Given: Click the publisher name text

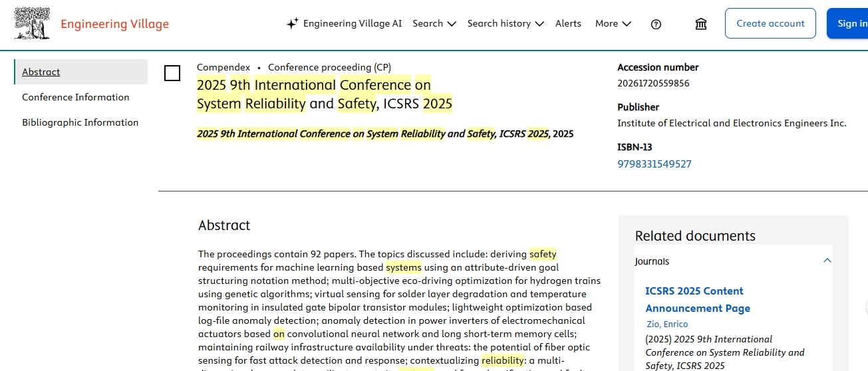Looking at the screenshot, I should click(x=732, y=123).
